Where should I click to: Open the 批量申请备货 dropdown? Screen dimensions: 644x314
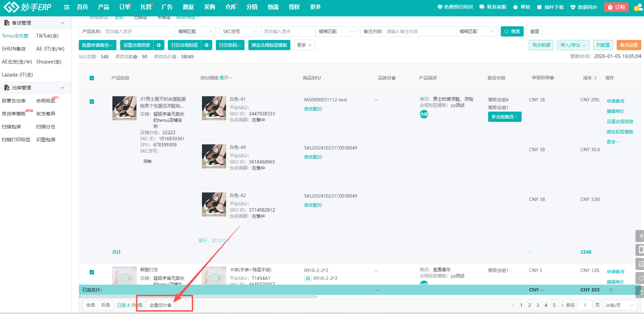tap(97, 45)
